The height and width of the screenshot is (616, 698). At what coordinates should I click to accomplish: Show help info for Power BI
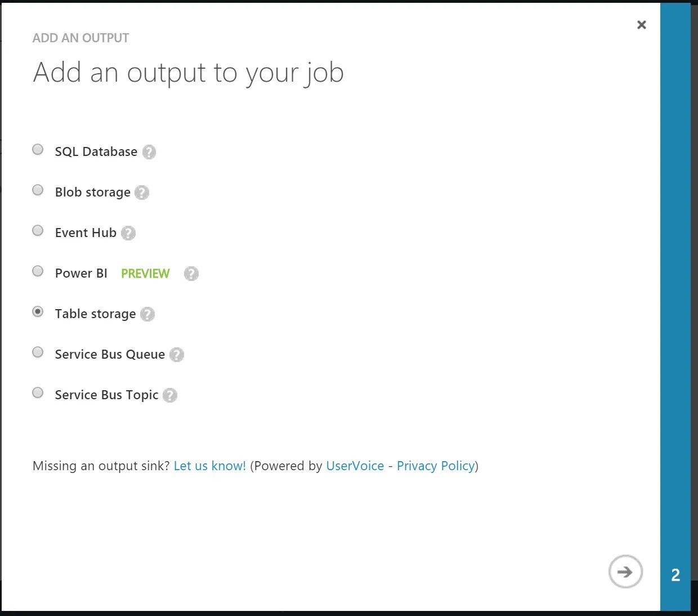[191, 274]
